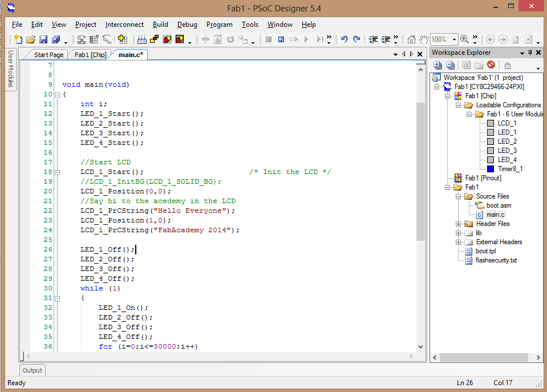547x392 pixels.
Task: Open the Output panel tab
Action: tap(32, 370)
